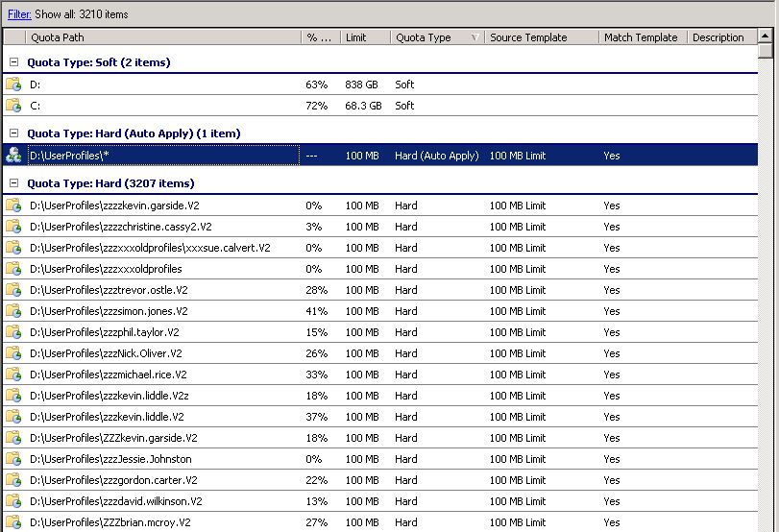Collapse the Quota Type: Soft group
The width and height of the screenshot is (779, 532).
click(x=13, y=62)
